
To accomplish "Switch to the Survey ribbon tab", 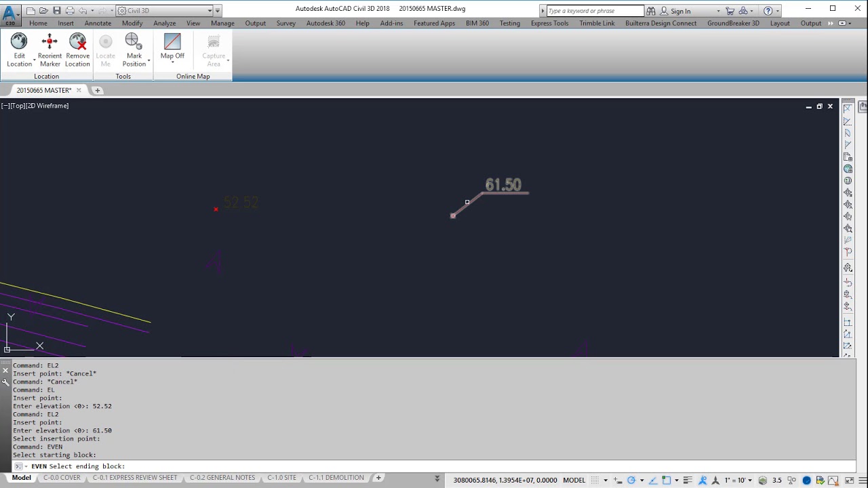I will coord(285,23).
